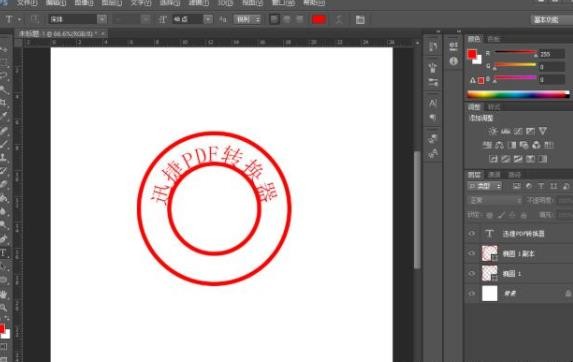
Task: Open the Warp Text option icon
Action: coord(339,19)
